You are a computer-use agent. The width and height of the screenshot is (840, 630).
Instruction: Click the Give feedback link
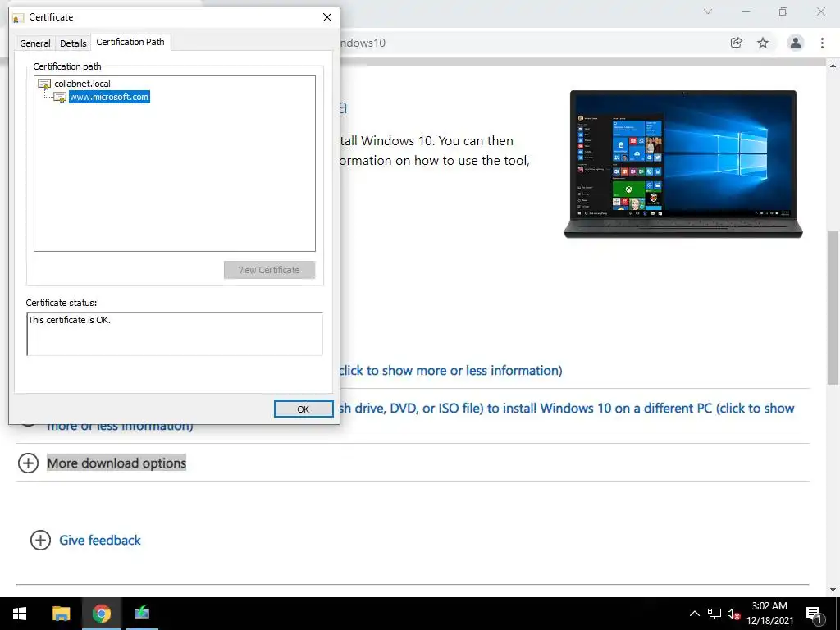point(100,540)
